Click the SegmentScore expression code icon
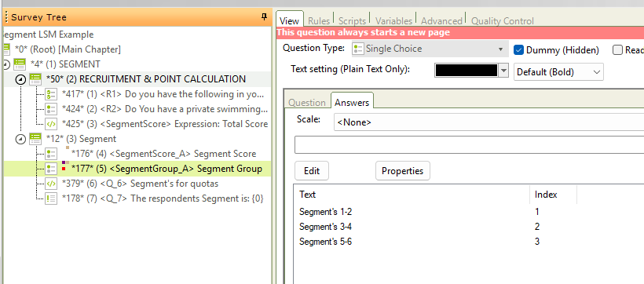644x284 pixels. point(51,124)
